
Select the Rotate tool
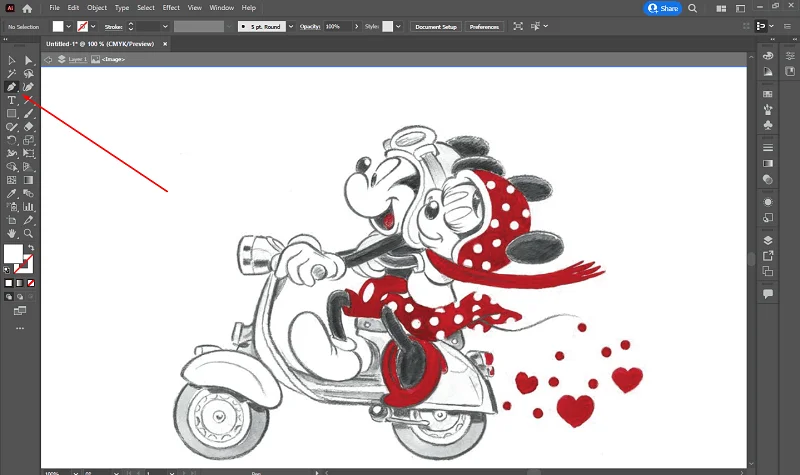click(11, 140)
